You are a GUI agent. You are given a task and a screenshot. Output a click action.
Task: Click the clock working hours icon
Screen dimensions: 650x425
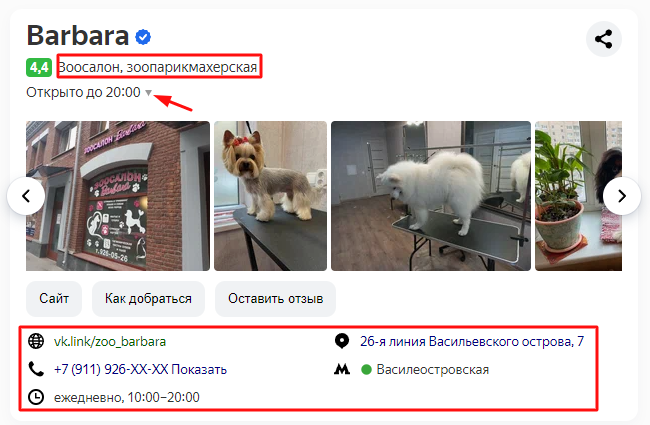click(36, 397)
